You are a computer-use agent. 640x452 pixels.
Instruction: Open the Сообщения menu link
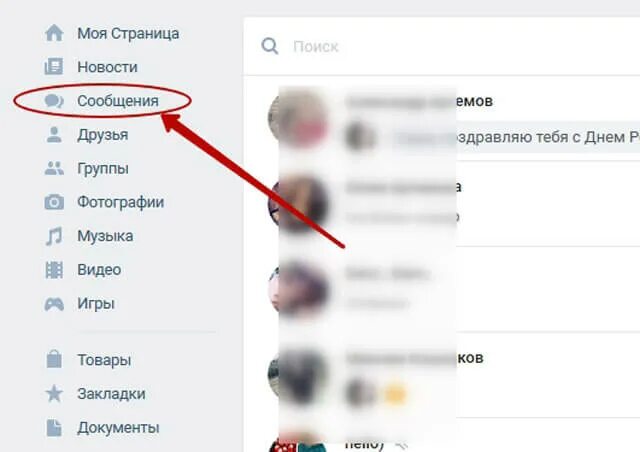point(118,100)
